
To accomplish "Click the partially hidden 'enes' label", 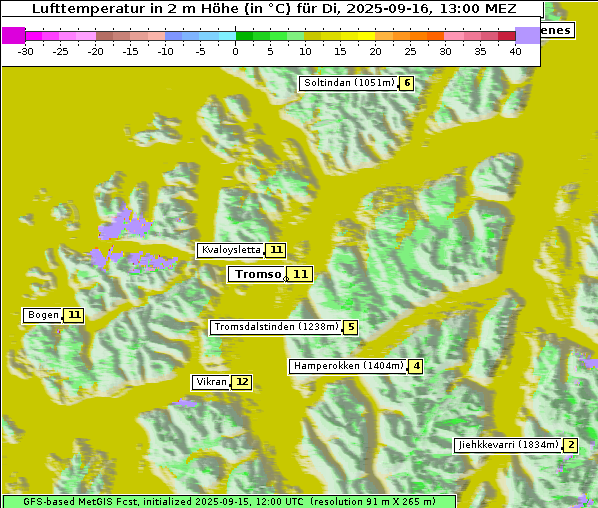I will pyautogui.click(x=557, y=31).
